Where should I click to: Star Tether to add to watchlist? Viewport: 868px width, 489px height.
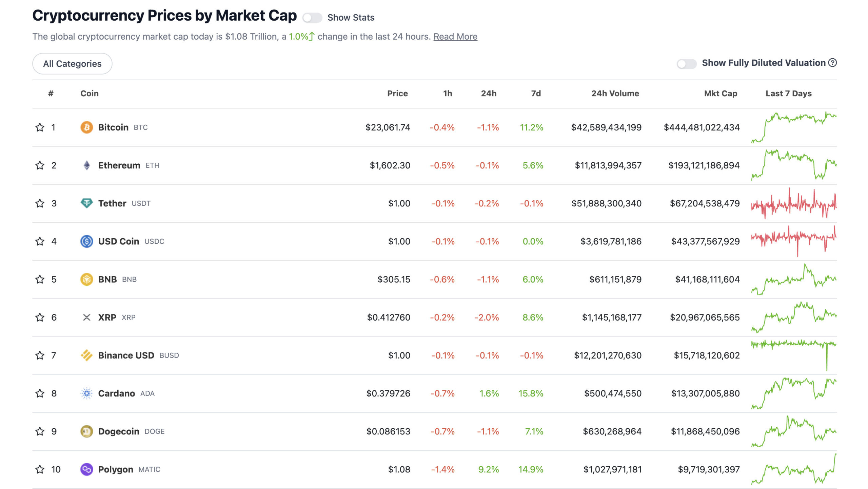[40, 203]
